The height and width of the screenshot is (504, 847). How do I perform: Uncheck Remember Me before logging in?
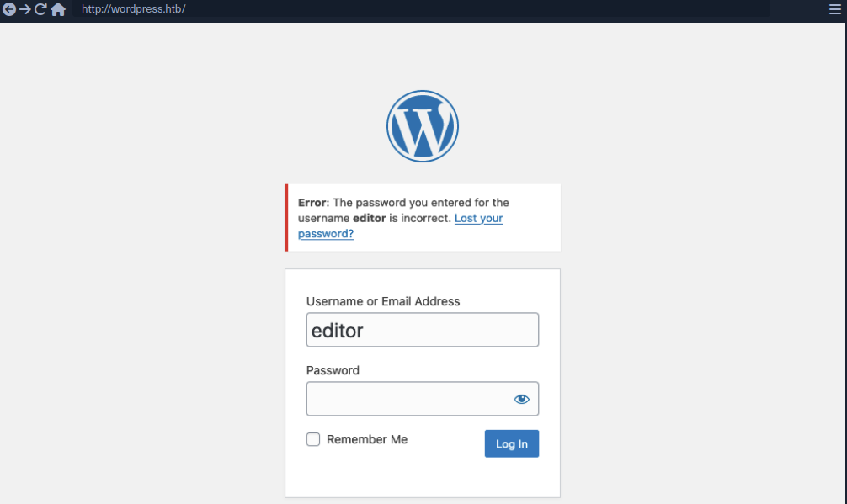pos(312,439)
